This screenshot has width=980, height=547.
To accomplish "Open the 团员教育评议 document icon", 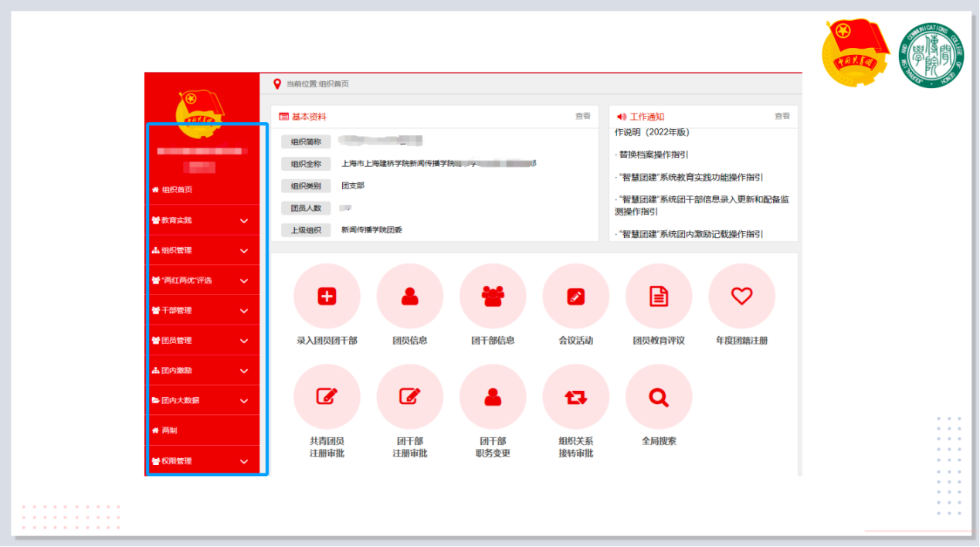I will 659,297.
